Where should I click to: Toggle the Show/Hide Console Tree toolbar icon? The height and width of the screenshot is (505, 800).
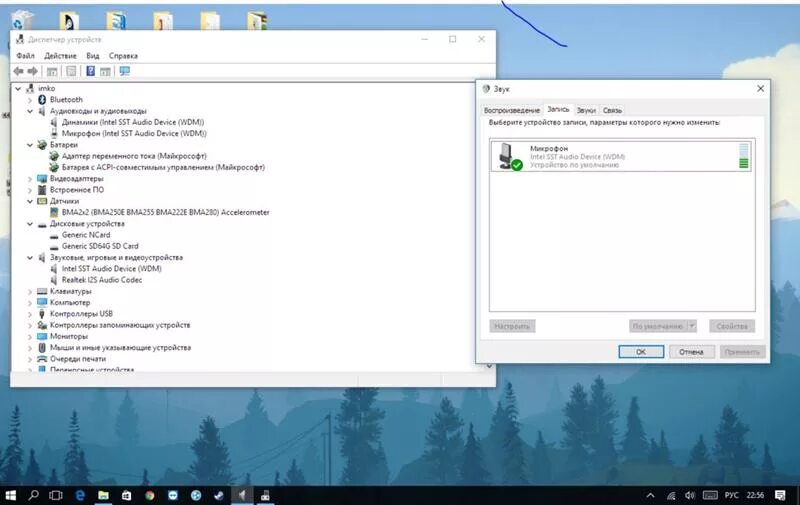click(x=52, y=71)
